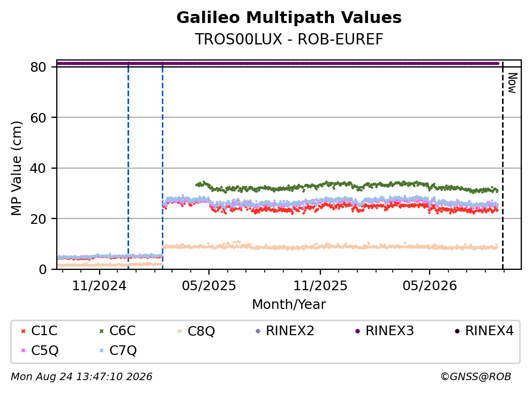This screenshot has width=532, height=393.
Task: Click the 11/2025 x-axis label
Action: point(320,286)
